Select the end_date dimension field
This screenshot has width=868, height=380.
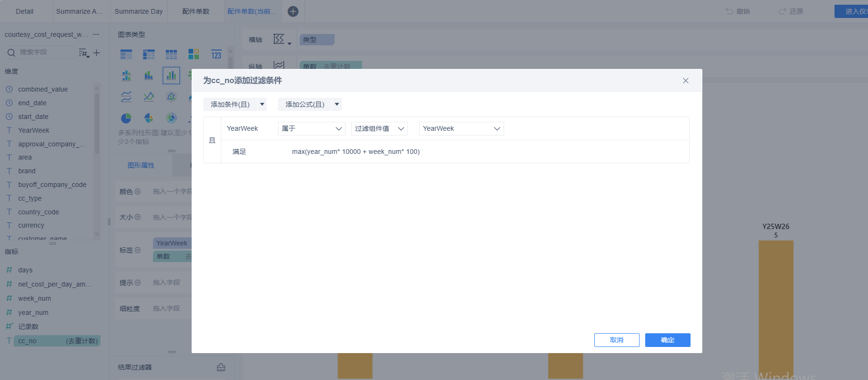[x=33, y=103]
